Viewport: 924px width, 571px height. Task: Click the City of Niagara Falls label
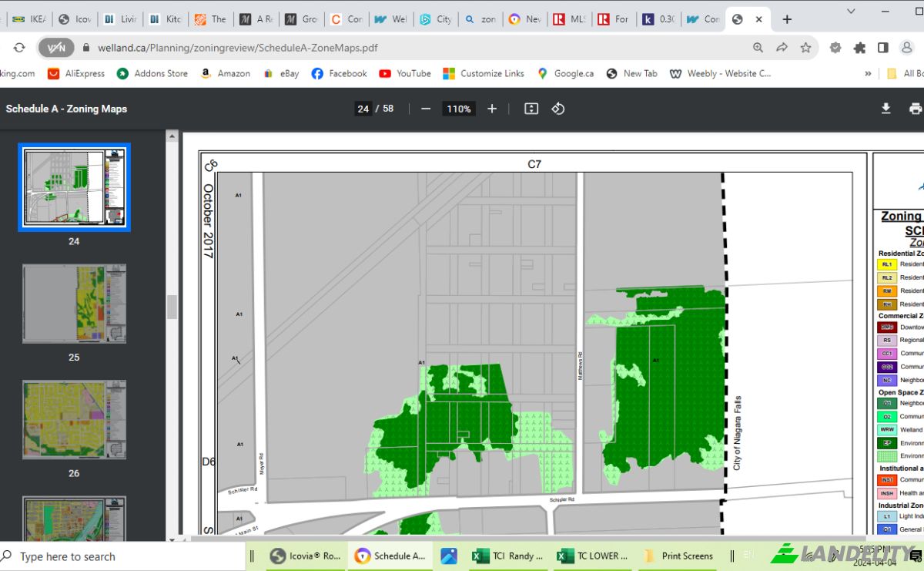click(737, 433)
